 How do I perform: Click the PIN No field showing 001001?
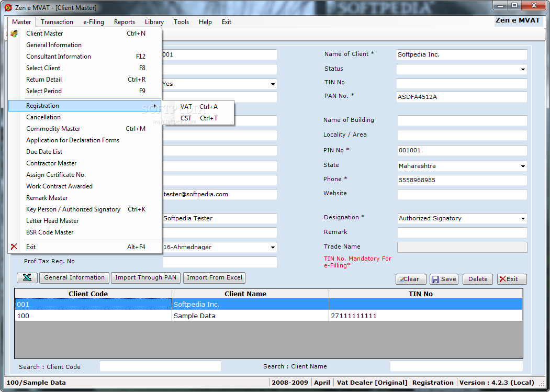point(462,151)
